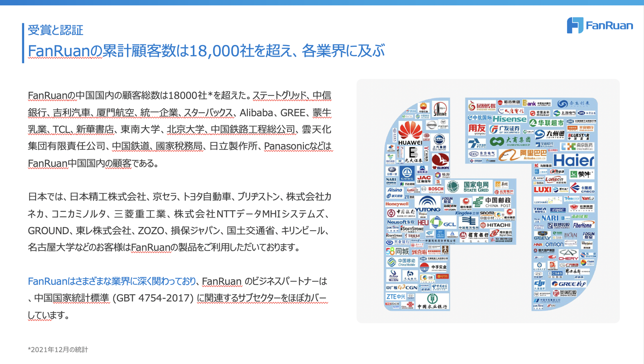Screen dimensions: 644x364
Task: Select the China Post logo
Action: (x=491, y=202)
